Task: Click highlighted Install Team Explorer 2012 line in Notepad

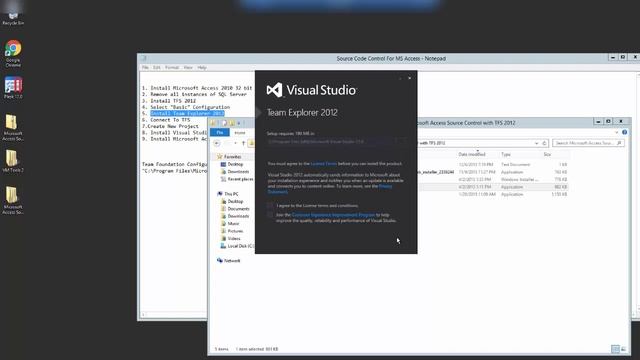Action: click(187, 113)
